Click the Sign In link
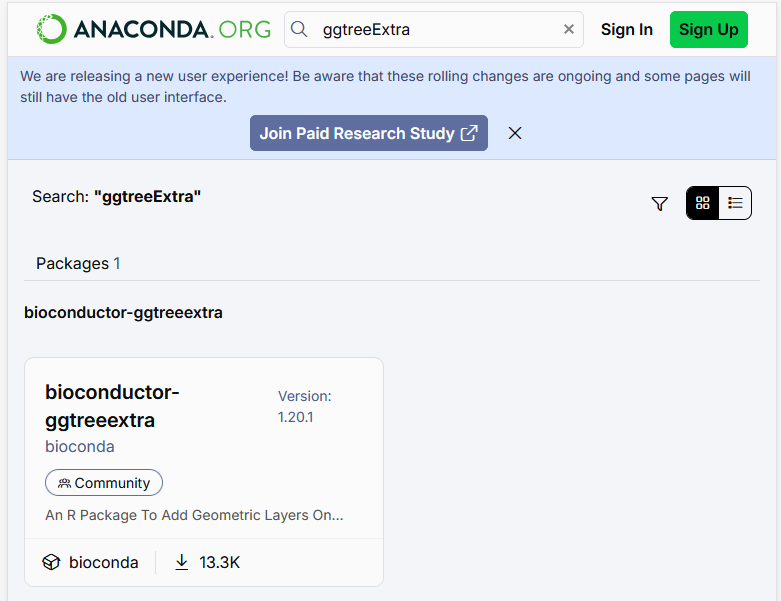The image size is (781, 601). 626,29
